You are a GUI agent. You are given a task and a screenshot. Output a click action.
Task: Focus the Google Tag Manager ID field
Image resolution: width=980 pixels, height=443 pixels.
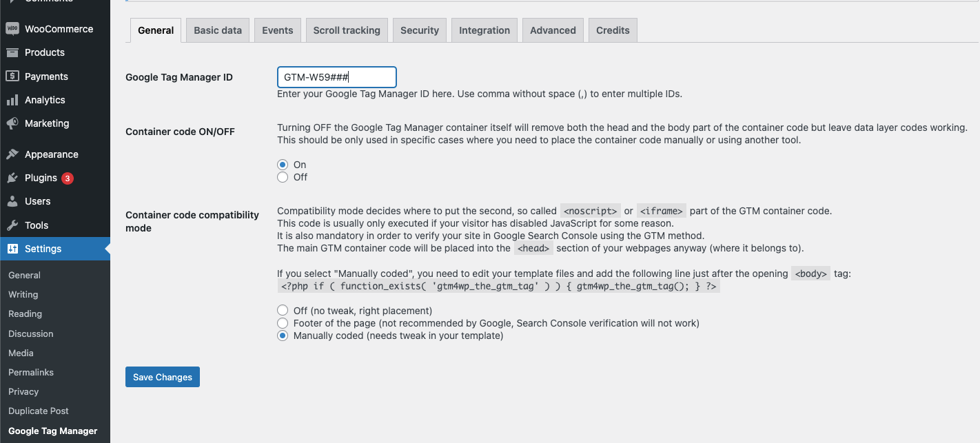[336, 77]
